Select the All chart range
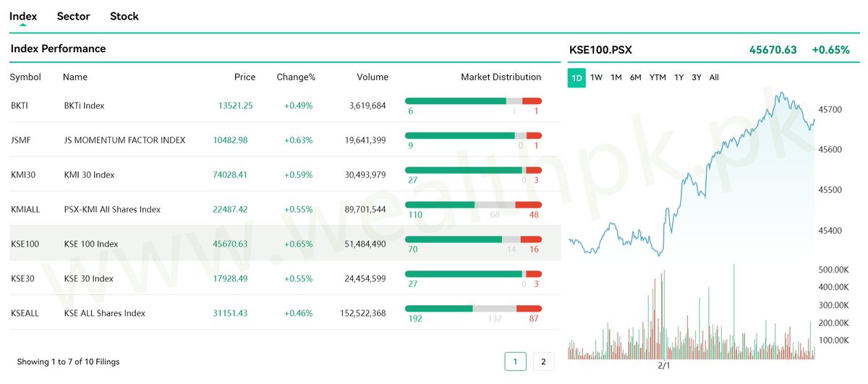The height and width of the screenshot is (384, 868). (714, 77)
